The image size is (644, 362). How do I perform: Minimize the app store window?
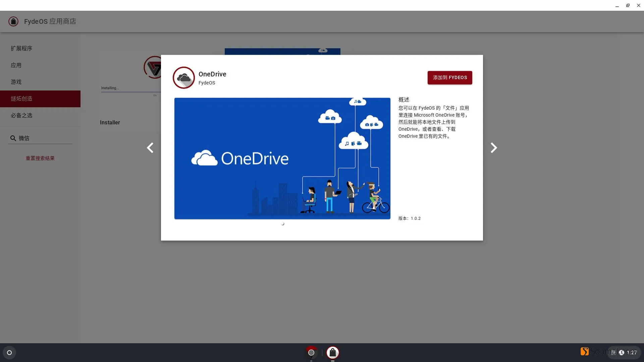[617, 5]
